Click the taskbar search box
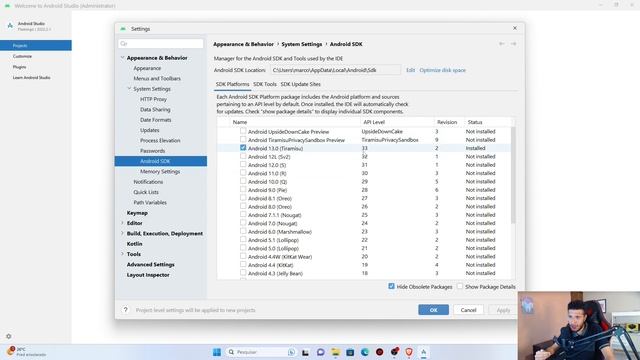This screenshot has height=360, width=640. click(261, 352)
